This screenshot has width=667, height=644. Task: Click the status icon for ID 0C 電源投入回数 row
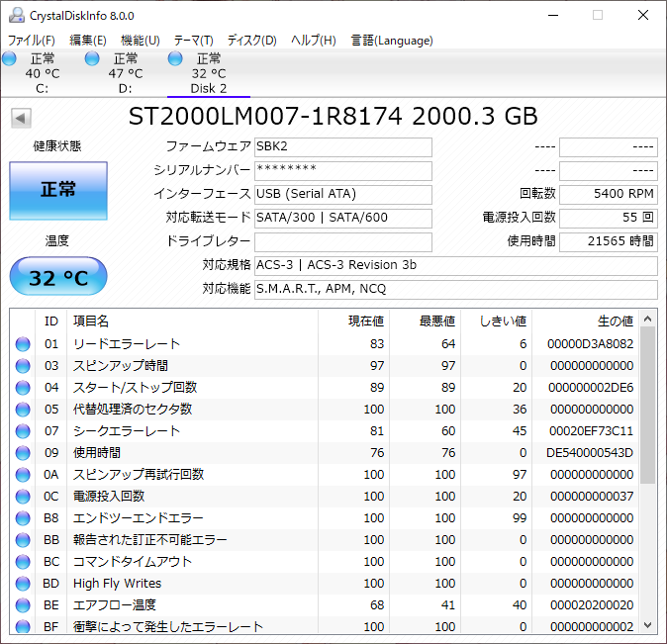[x=23, y=496]
